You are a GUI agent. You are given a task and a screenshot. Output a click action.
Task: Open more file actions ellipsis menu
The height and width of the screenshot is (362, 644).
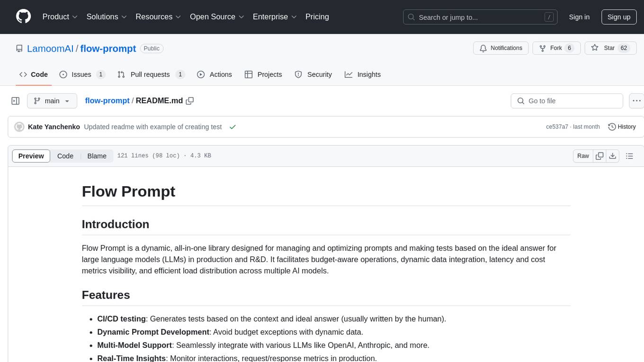click(x=636, y=101)
